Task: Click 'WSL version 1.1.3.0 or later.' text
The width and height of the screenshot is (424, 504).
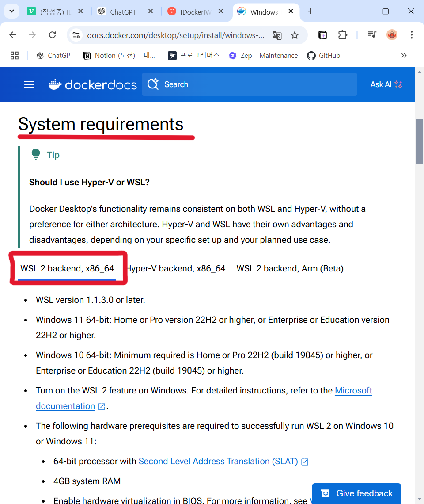Action: 91,300
